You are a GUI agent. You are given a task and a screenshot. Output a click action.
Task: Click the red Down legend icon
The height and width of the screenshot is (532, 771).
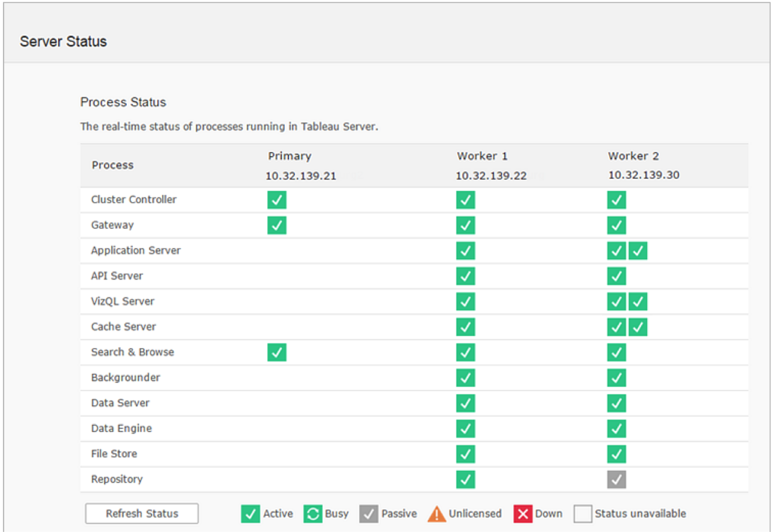(523, 514)
